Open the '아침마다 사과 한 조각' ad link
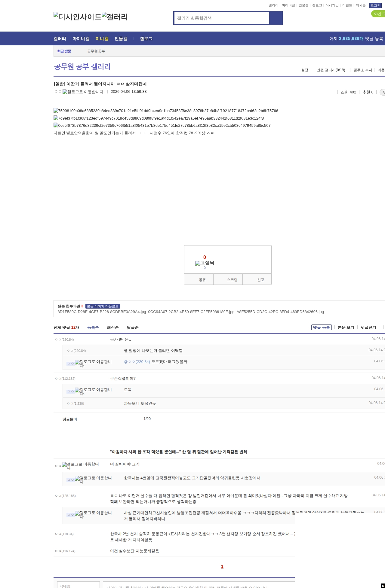Screen dimensions: 385x588 pos(179,452)
